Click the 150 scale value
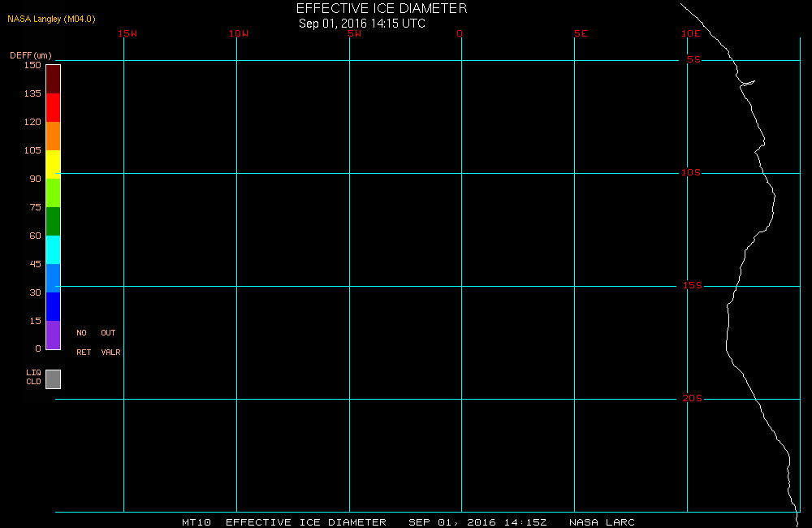Screen dimensions: 812x528 pos(32,65)
